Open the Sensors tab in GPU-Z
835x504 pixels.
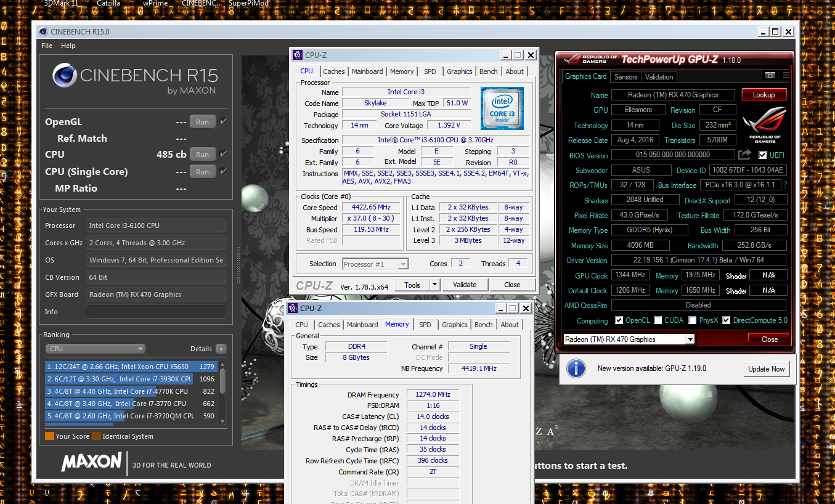[626, 77]
